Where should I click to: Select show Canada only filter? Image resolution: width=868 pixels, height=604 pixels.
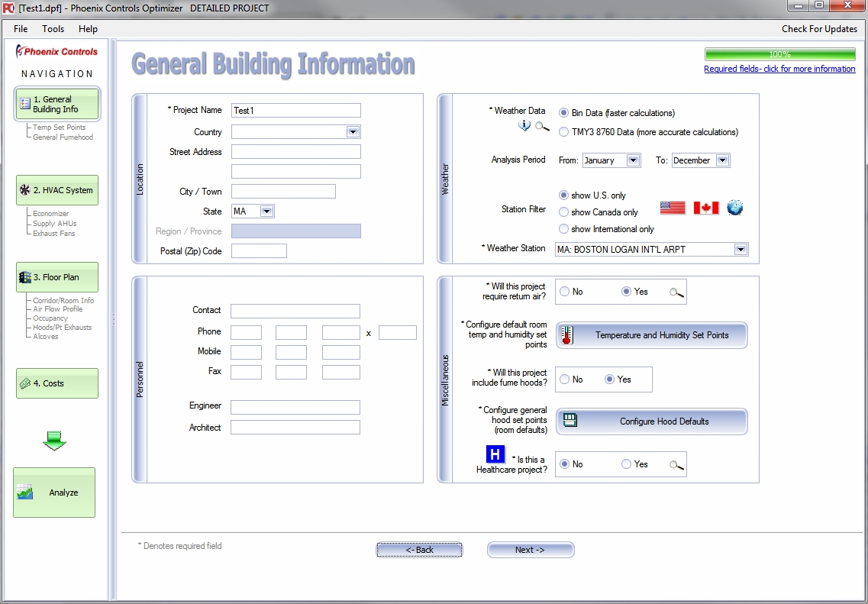(x=563, y=212)
